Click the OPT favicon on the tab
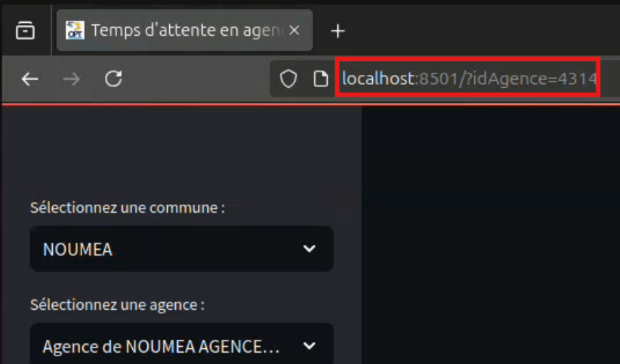The height and width of the screenshot is (364, 620). click(x=74, y=31)
